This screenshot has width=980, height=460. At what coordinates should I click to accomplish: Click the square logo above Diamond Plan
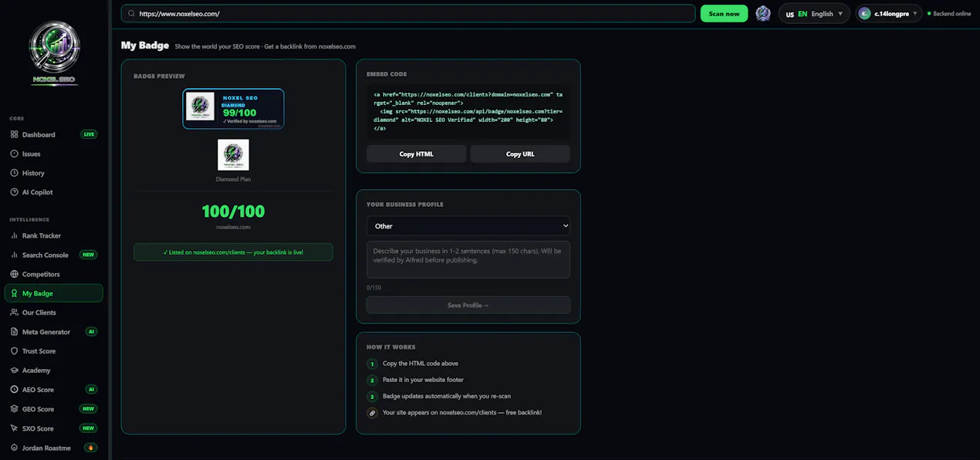(x=233, y=154)
